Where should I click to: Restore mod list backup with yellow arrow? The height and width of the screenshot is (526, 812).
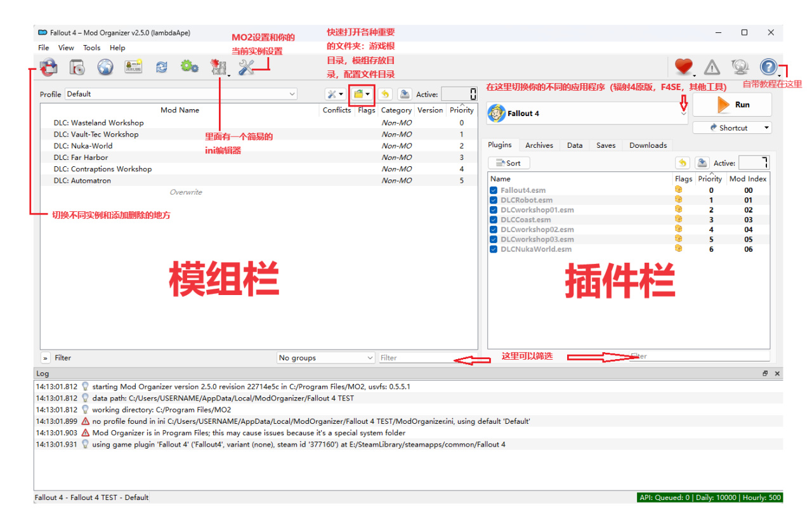[x=385, y=95]
